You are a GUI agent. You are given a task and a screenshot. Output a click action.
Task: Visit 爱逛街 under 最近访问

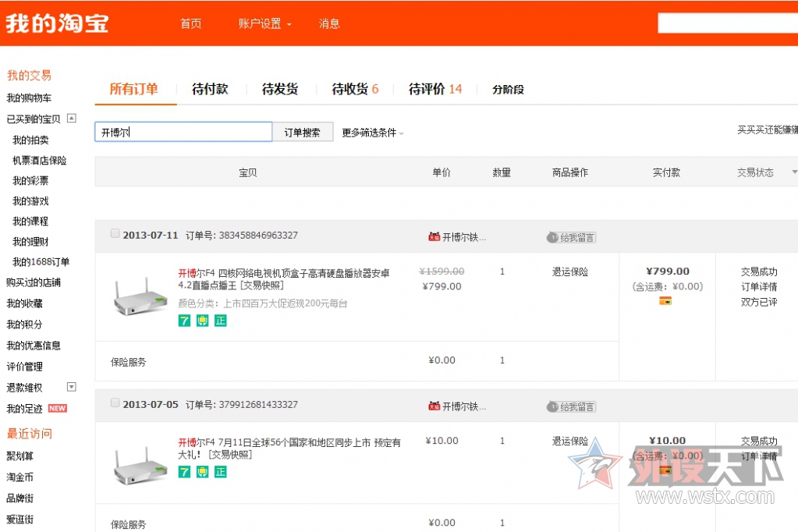20,520
